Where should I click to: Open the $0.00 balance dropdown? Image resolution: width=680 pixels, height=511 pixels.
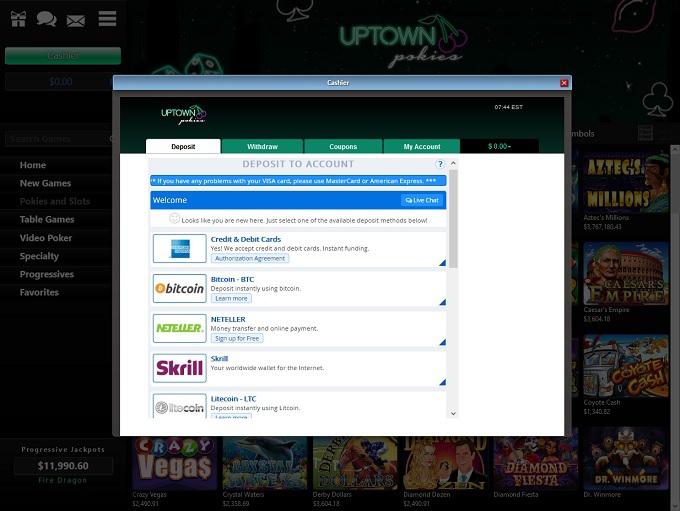(500, 147)
